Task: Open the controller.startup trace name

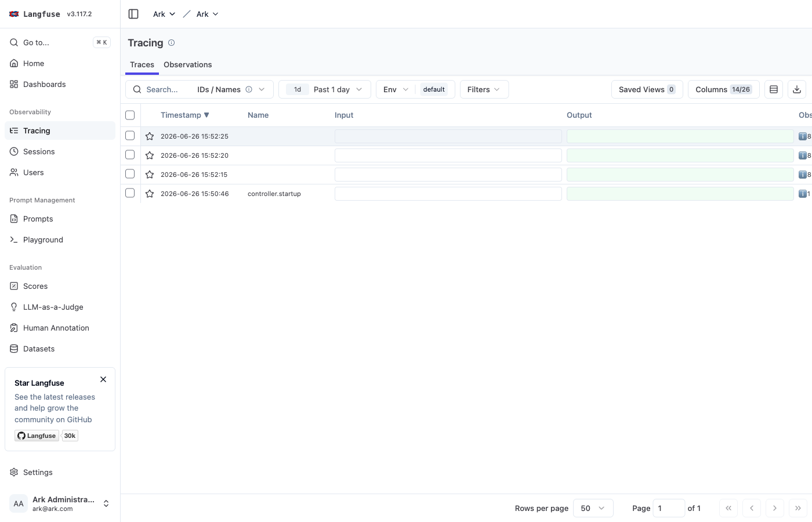Action: [x=274, y=194]
